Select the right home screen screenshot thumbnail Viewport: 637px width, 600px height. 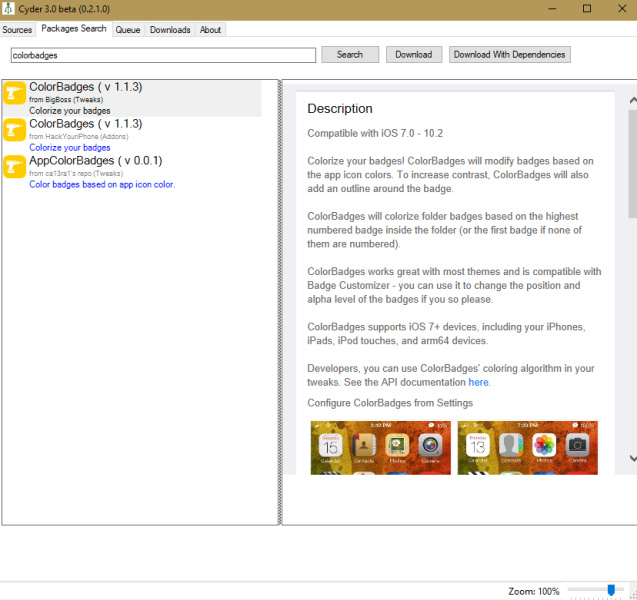click(x=526, y=448)
